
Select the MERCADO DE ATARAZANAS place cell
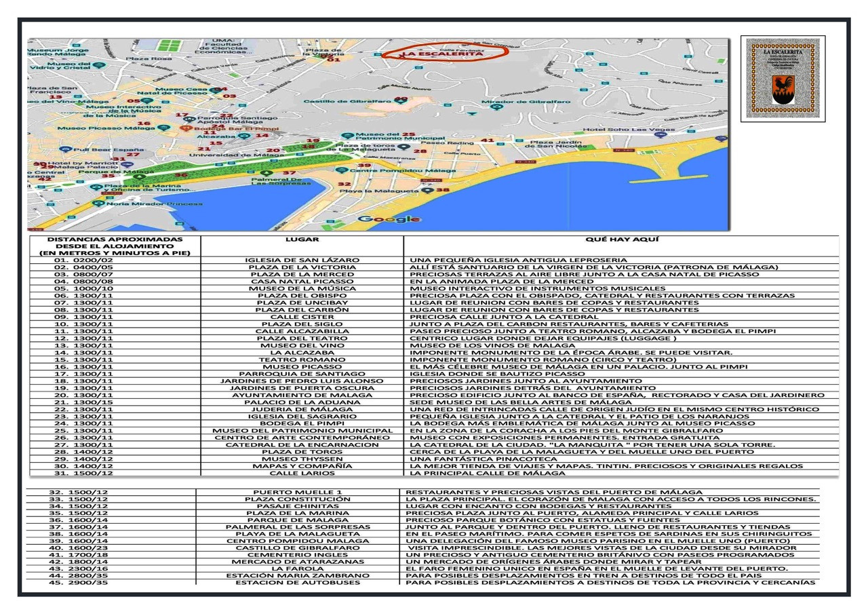coord(298,562)
